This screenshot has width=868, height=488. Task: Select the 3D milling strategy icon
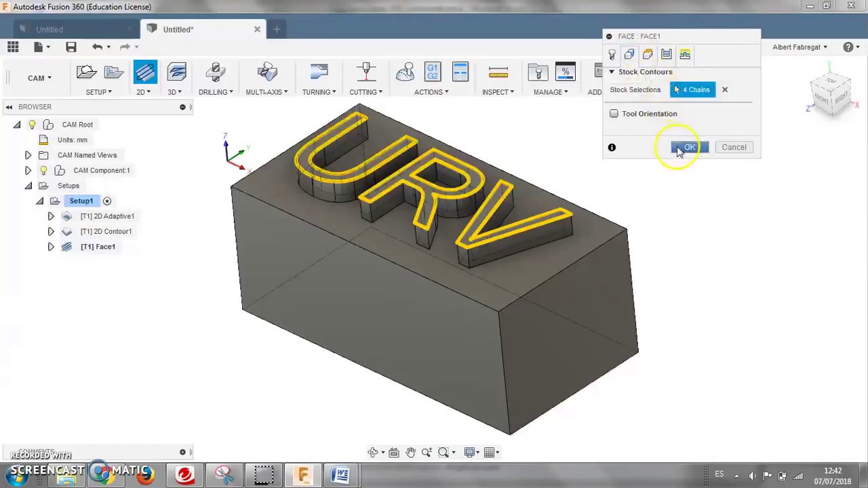pos(176,73)
